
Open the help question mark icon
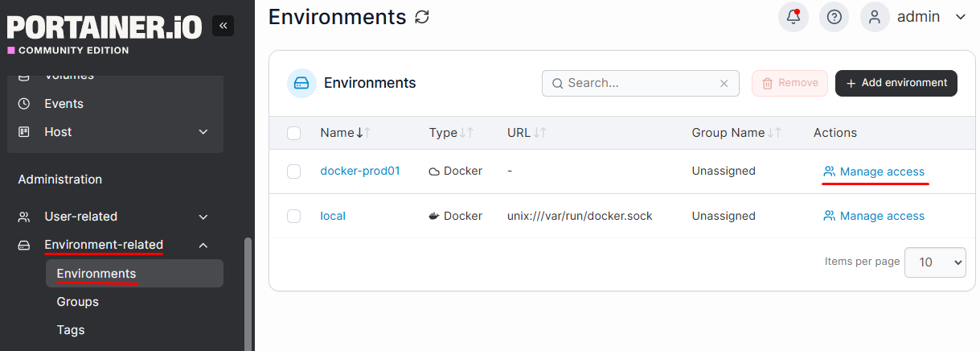pyautogui.click(x=834, y=17)
